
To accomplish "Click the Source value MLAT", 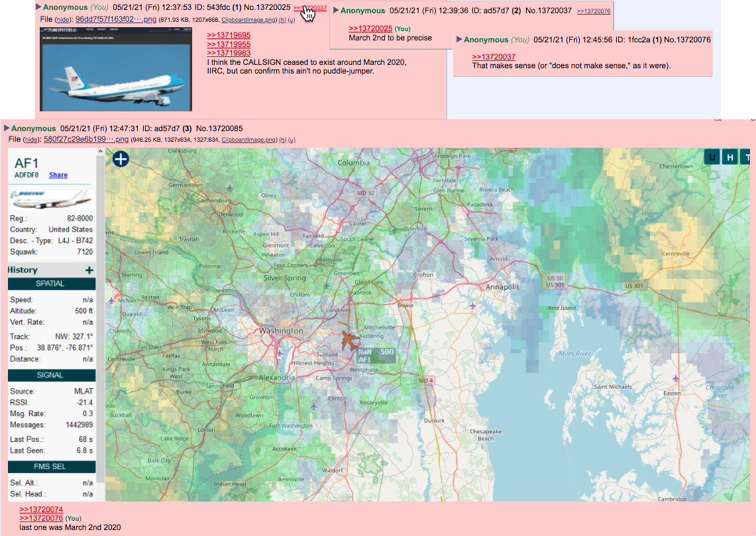I will [84, 392].
